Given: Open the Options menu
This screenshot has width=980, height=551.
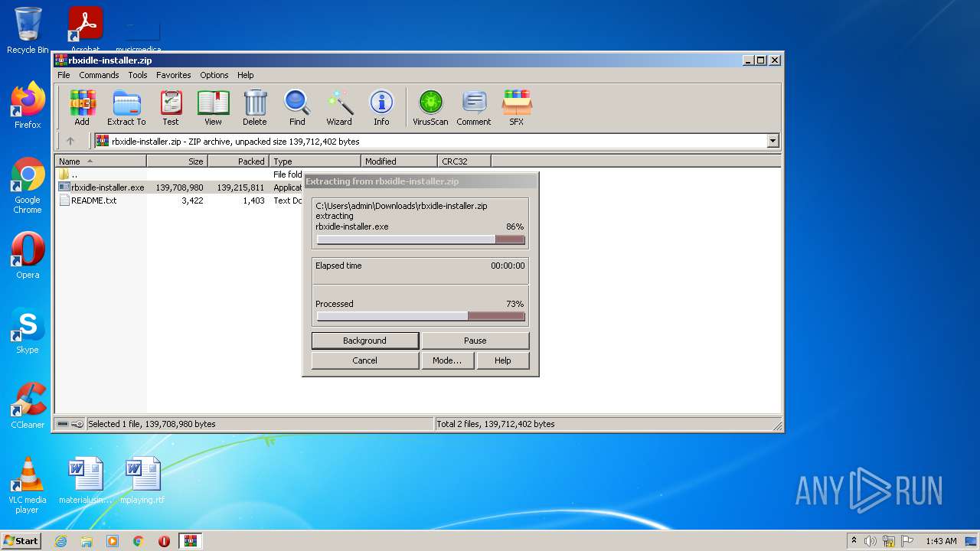Looking at the screenshot, I should (x=214, y=75).
